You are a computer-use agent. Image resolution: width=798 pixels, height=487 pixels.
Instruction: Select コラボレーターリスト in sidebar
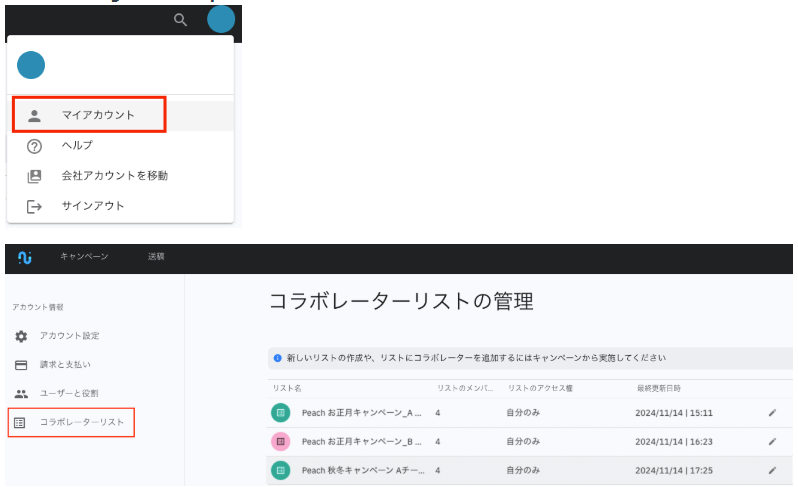pyautogui.click(x=81, y=423)
